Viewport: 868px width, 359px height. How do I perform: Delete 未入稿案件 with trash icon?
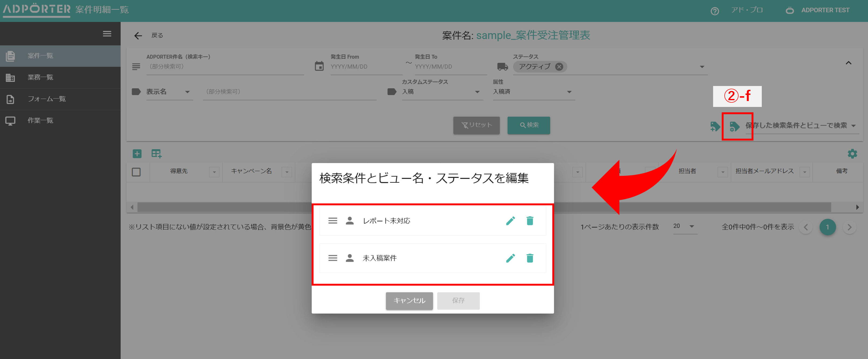[530, 258]
